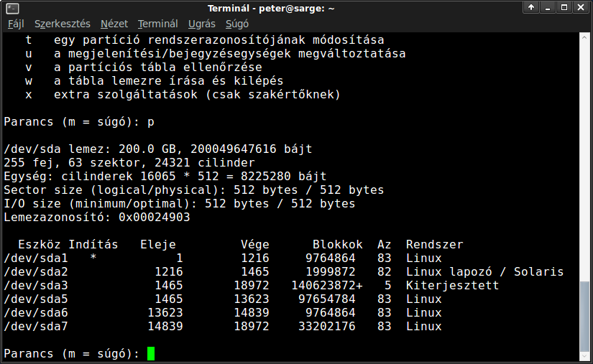Click the 'Vége' column header

point(255,245)
